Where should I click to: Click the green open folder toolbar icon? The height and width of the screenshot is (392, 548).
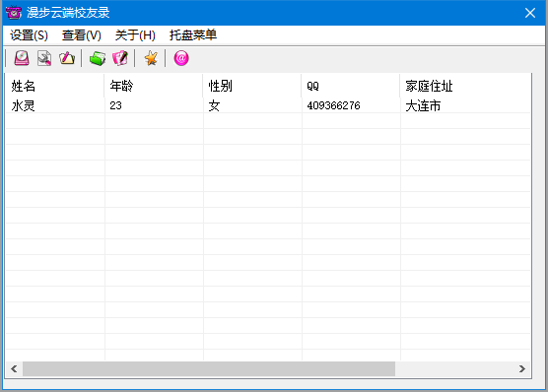98,58
